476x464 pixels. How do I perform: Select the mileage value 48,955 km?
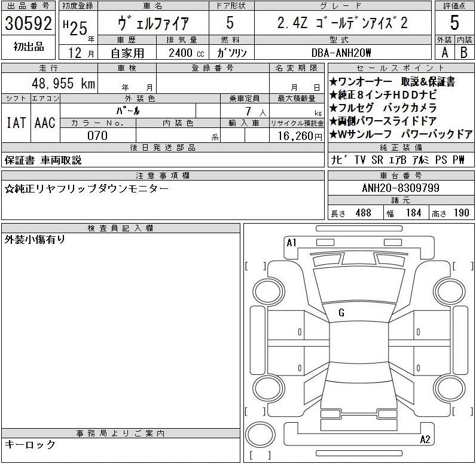point(63,83)
